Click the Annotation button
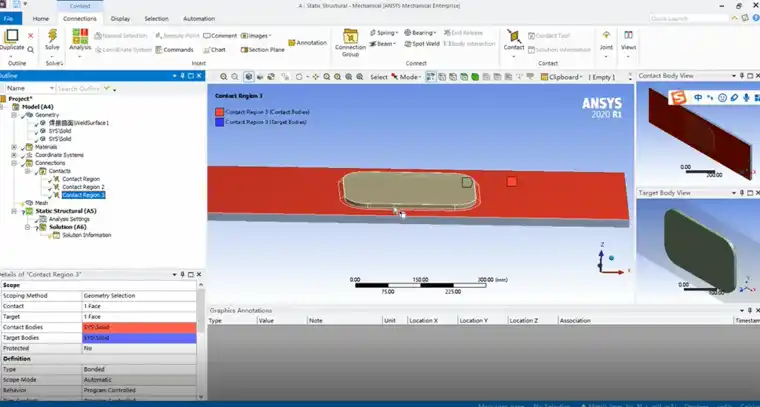The image size is (760, 407). [x=307, y=43]
